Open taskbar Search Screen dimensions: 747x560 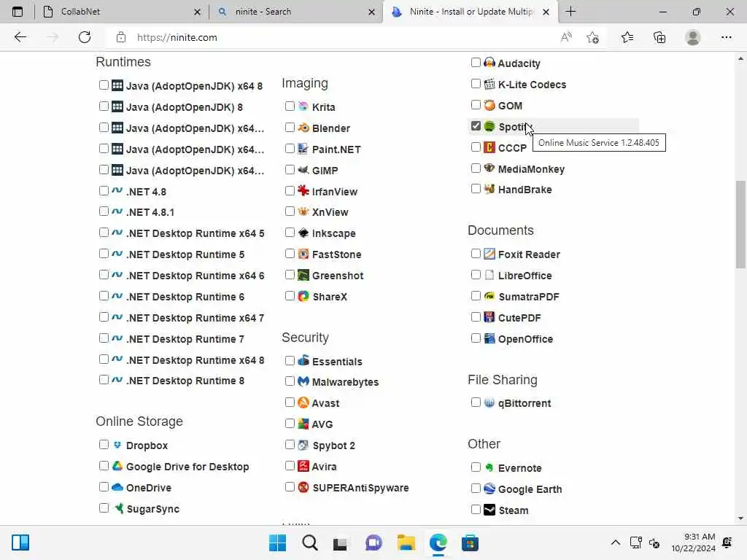pyautogui.click(x=309, y=542)
